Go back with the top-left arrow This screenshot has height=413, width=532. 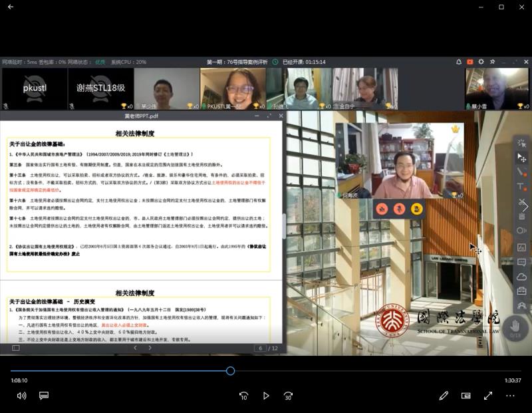(11, 7)
